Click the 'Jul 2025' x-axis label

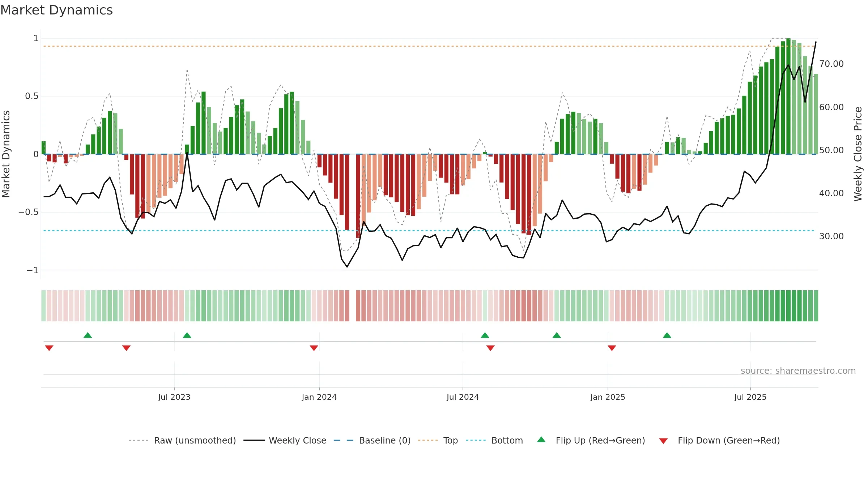point(750,397)
